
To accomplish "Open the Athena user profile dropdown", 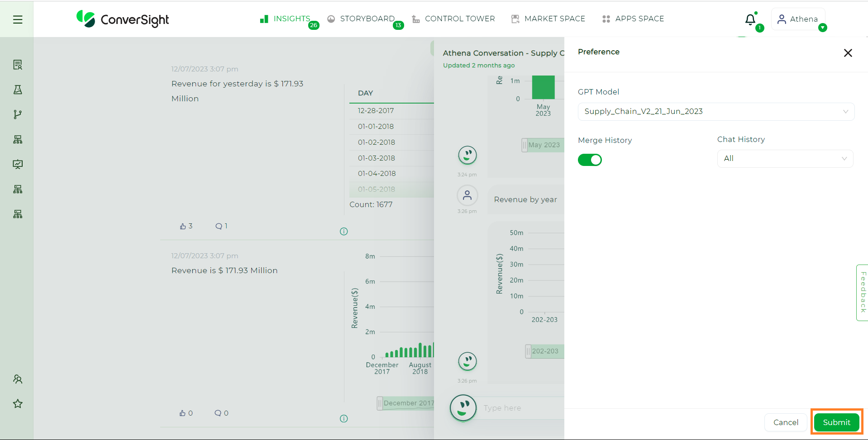I will point(798,19).
